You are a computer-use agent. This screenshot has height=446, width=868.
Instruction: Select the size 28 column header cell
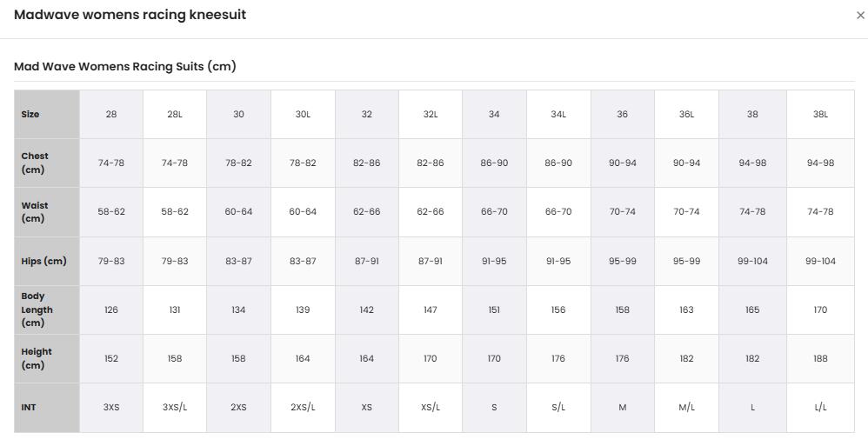(x=111, y=115)
